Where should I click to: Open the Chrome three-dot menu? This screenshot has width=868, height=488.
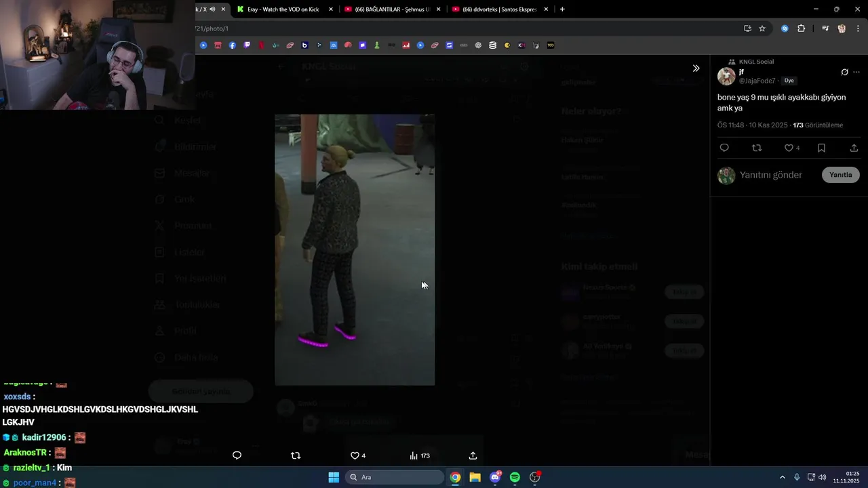point(858,28)
